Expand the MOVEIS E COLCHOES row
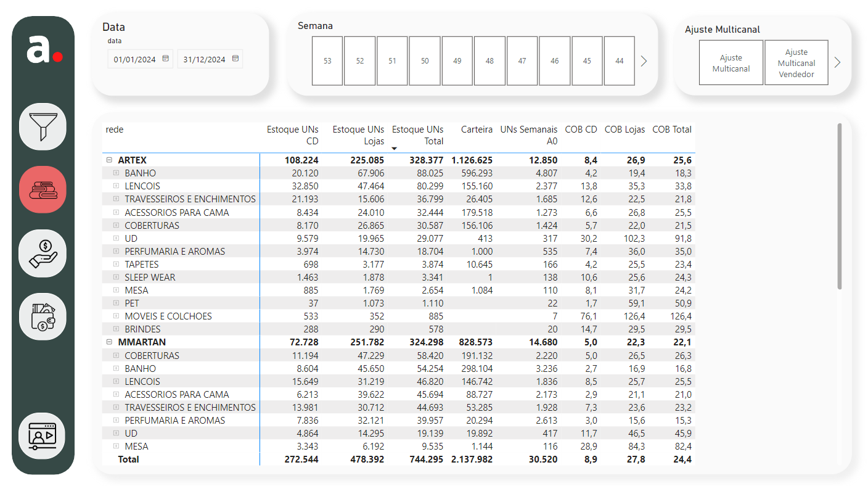 pos(116,316)
